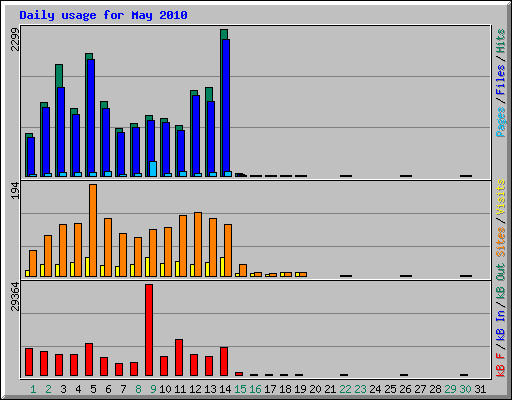
Task: Click the x-axis day label 12
Action: [195, 389]
